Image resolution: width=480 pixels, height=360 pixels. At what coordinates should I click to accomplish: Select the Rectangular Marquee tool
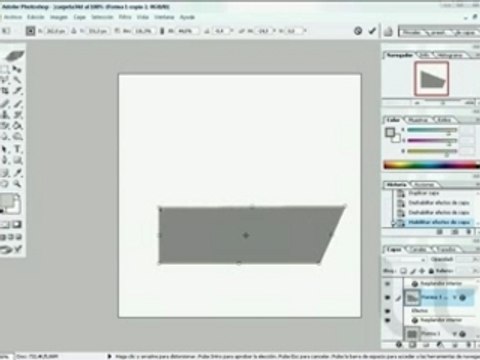(5, 69)
